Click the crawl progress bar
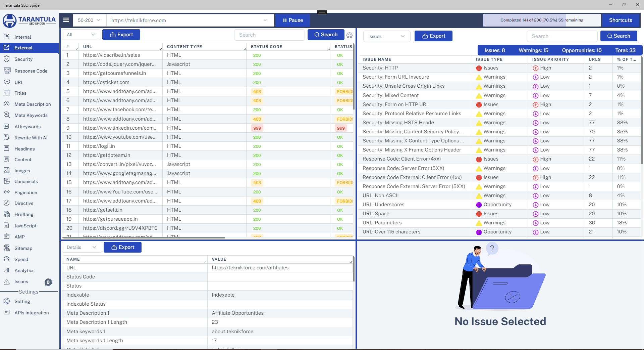The width and height of the screenshot is (644, 350). [542, 20]
